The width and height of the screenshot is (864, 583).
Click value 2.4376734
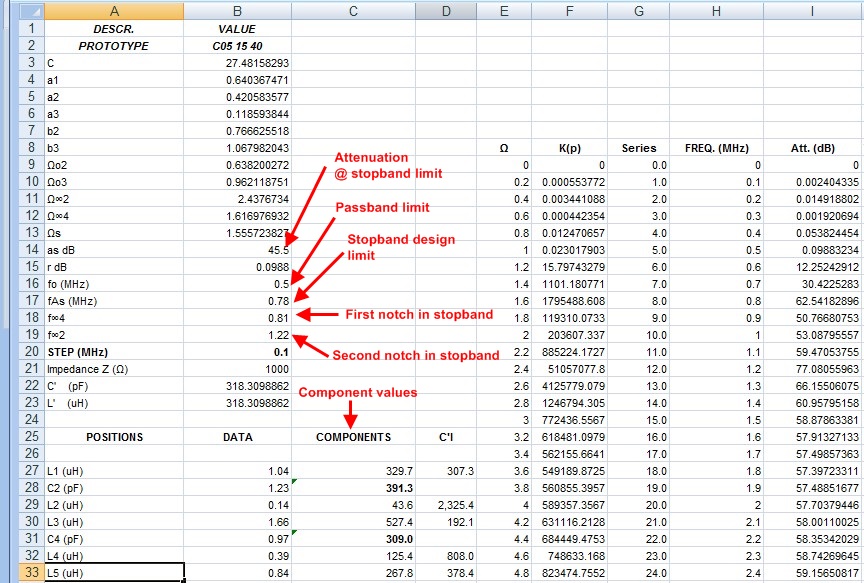[237, 199]
